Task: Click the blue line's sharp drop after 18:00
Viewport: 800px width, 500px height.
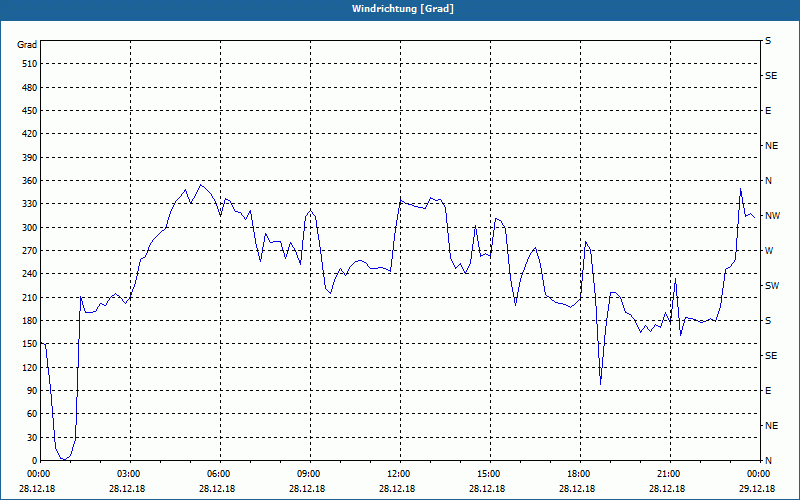Action: [x=601, y=384]
